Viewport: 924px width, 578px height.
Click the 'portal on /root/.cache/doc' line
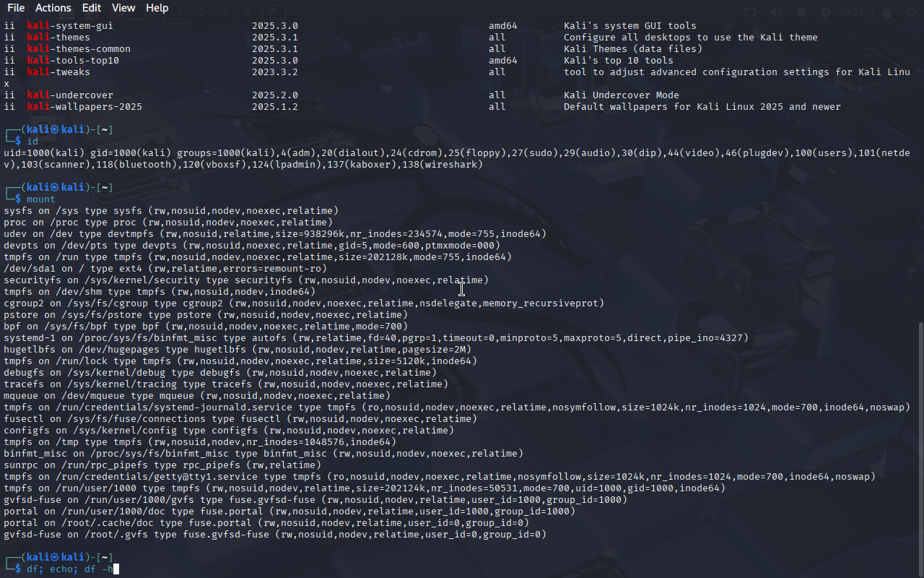[x=266, y=523]
